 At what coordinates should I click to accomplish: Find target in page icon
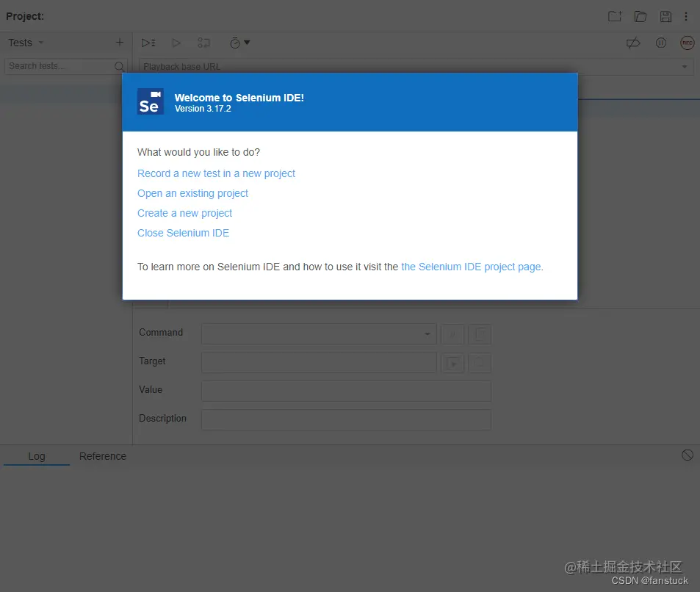click(x=480, y=363)
